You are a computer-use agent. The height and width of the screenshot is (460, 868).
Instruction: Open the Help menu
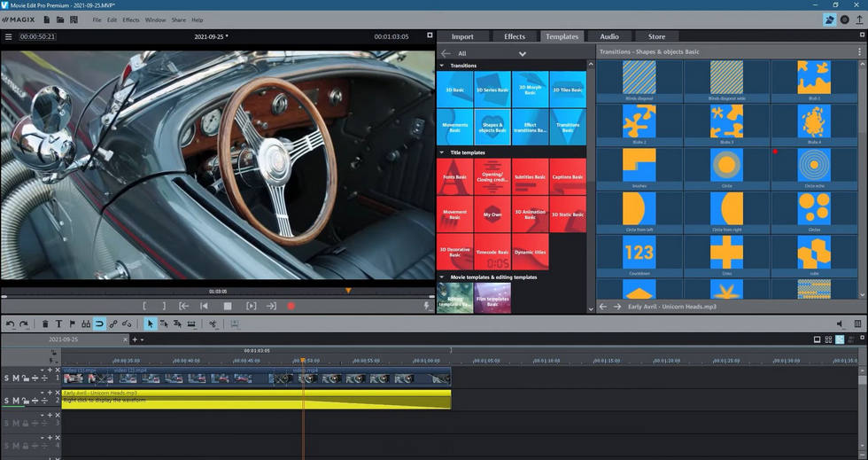(197, 20)
